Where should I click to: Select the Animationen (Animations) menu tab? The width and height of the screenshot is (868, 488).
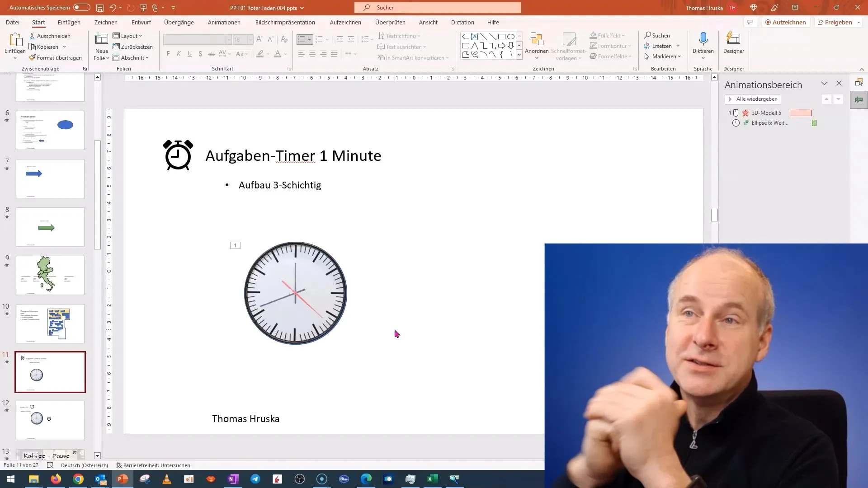[x=224, y=22]
